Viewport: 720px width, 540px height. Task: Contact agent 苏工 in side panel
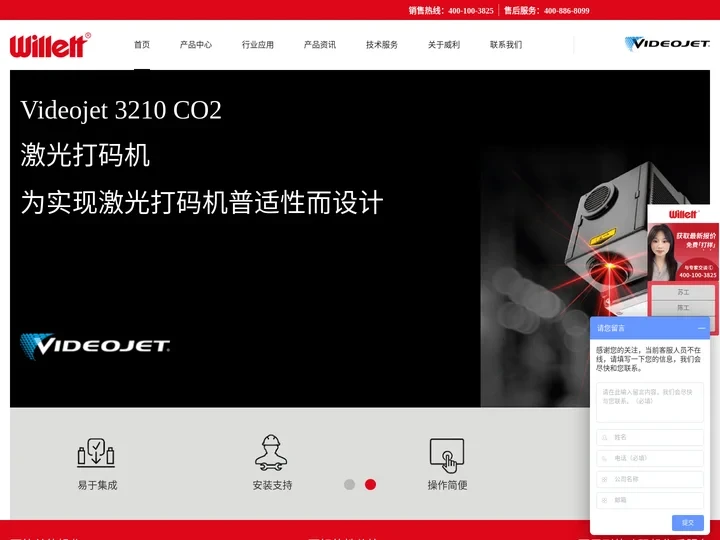(683, 292)
